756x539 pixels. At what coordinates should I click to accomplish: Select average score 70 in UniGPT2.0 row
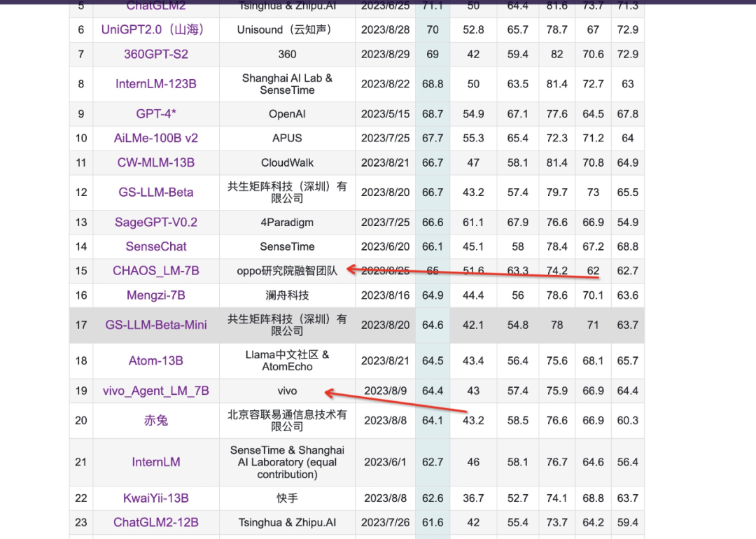pos(433,30)
